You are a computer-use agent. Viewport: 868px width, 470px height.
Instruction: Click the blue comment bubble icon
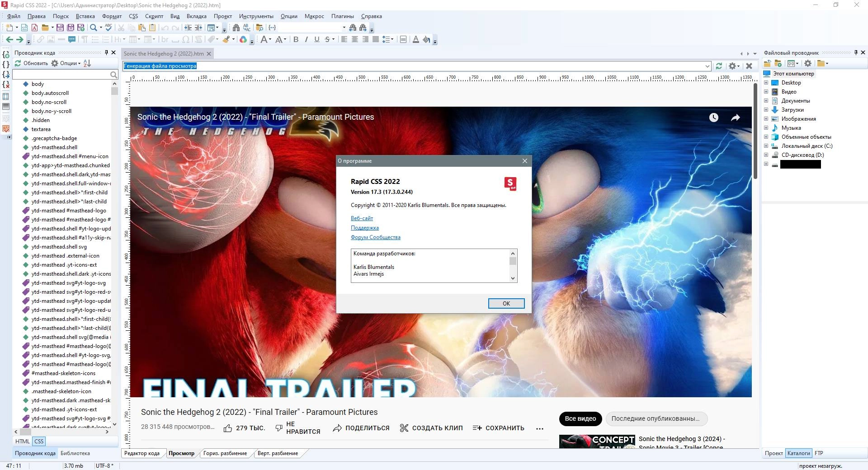tap(72, 39)
